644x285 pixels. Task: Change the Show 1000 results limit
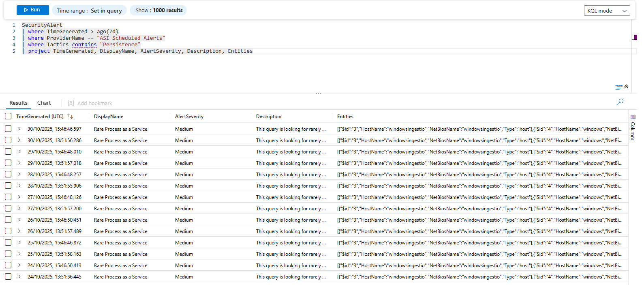point(158,11)
